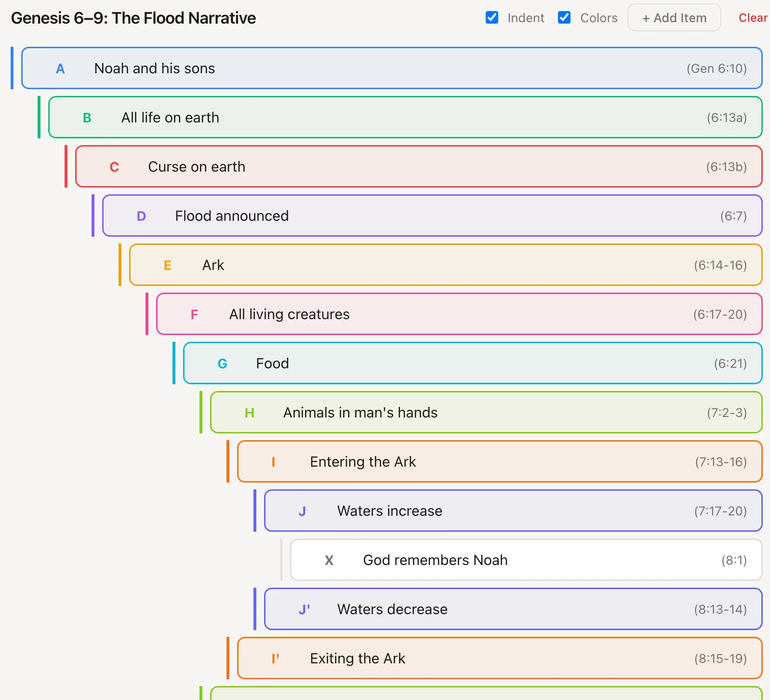
Task: Select the 'Waters increase' title
Action: (390, 511)
